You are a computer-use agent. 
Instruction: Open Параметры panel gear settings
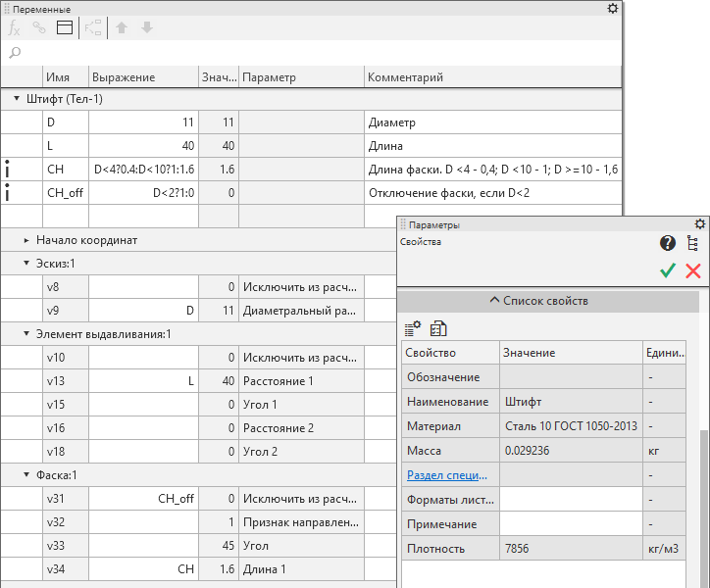pos(699,224)
